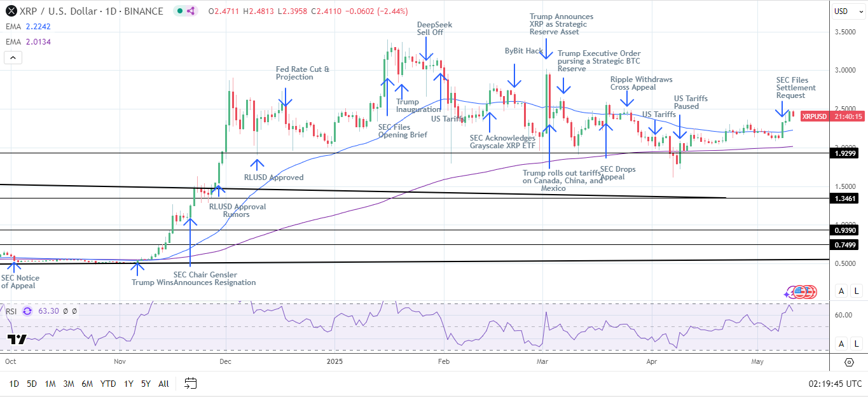Click the RSI indicator legend label
This screenshot has height=397, width=868.
(x=11, y=311)
